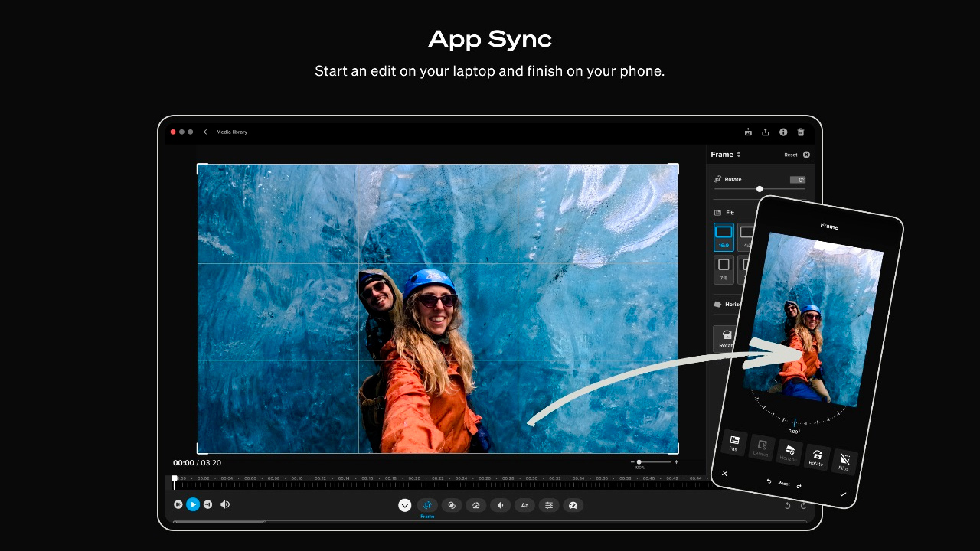Click the laptop redo arrow
This screenshot has width=980, height=551.
[803, 506]
